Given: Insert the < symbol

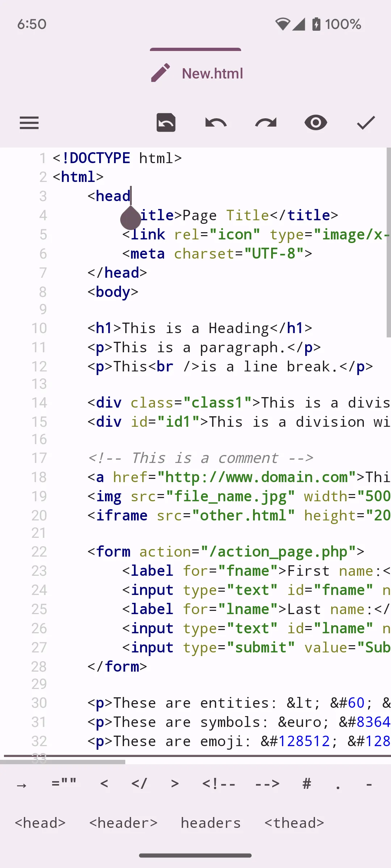Looking at the screenshot, I should pos(104,784).
